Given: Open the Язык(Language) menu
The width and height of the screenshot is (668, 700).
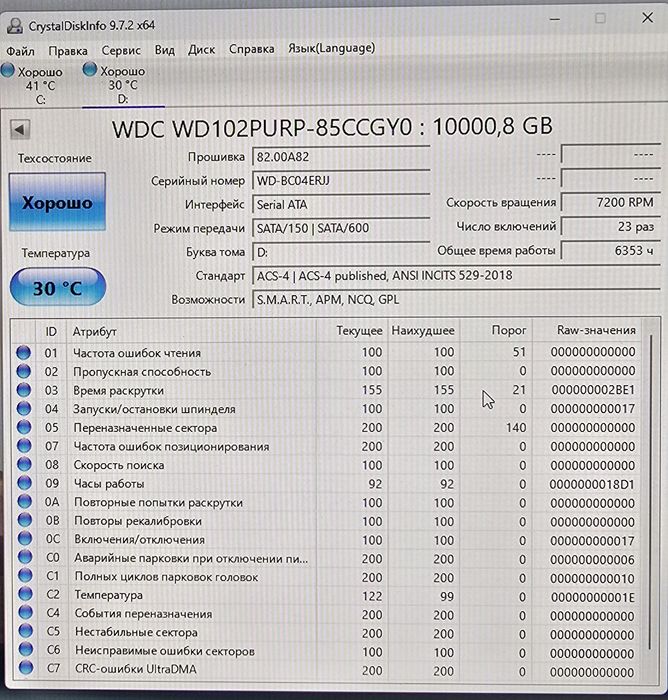Looking at the screenshot, I should [x=331, y=48].
